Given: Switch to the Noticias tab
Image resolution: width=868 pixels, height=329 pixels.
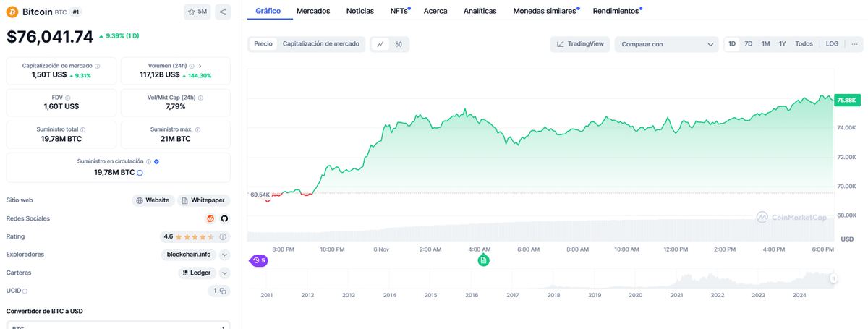Looking at the screenshot, I should tap(360, 11).
